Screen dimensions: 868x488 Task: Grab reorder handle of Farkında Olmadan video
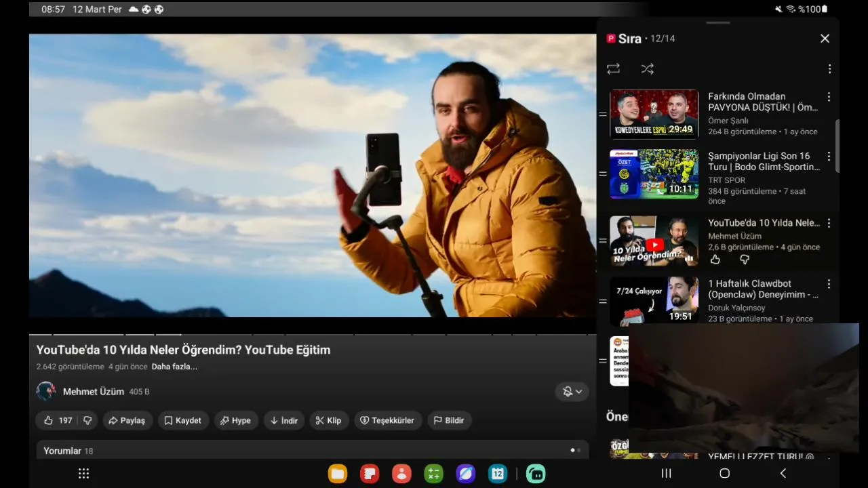[x=603, y=114]
